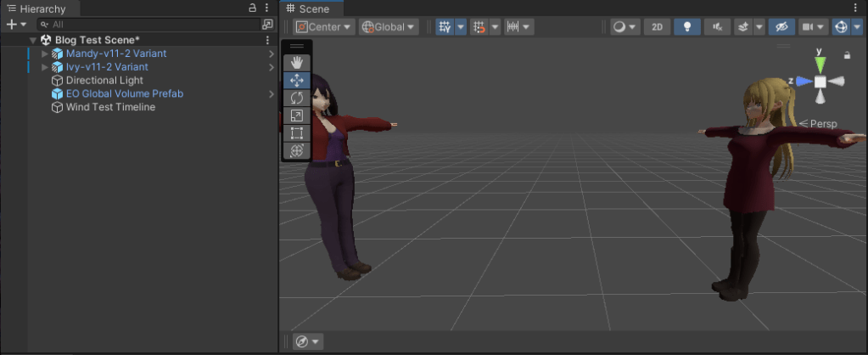868x355 pixels.
Task: Click the gray bottom cone on orientation gizmo
Action: (820, 97)
